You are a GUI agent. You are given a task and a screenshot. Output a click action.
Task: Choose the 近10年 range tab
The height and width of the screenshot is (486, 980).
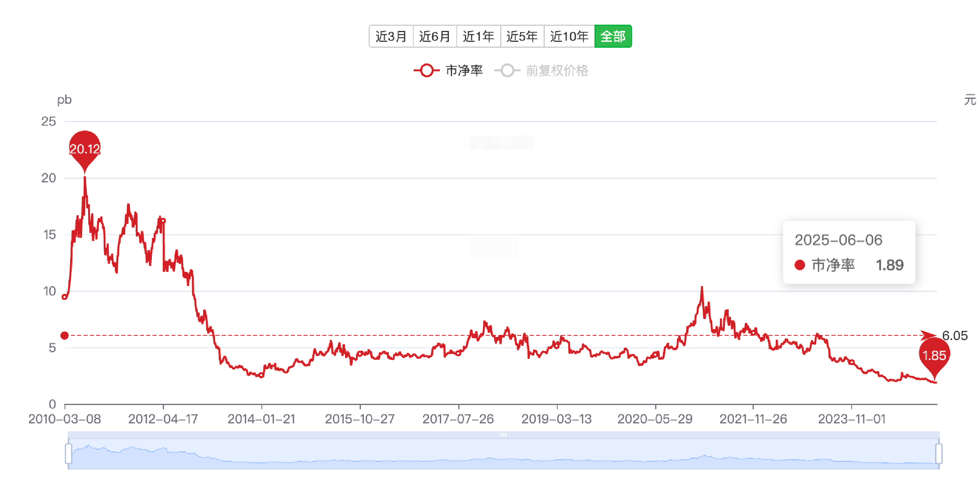tap(569, 36)
